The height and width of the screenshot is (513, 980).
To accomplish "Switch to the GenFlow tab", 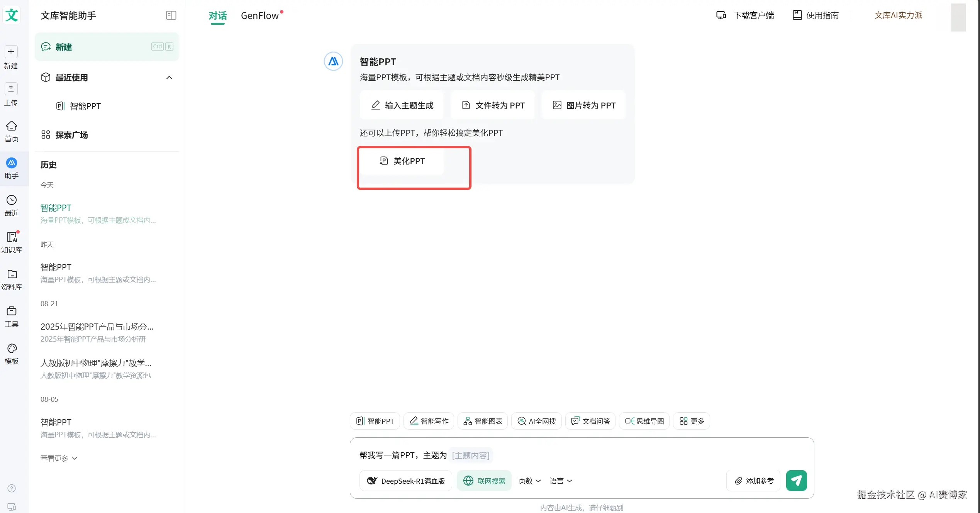I will [x=260, y=15].
